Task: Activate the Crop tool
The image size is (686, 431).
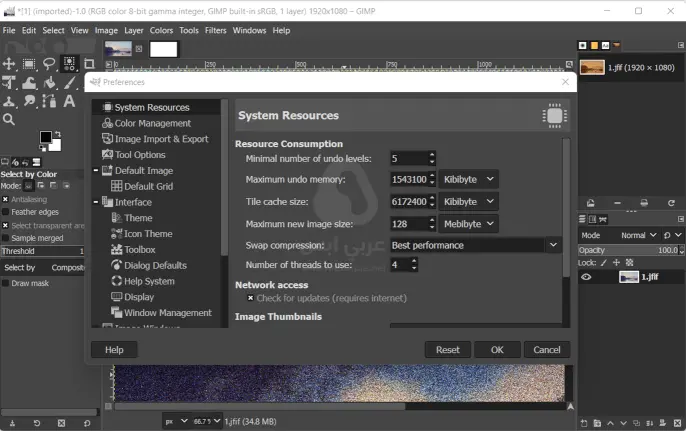Action: tap(89, 64)
